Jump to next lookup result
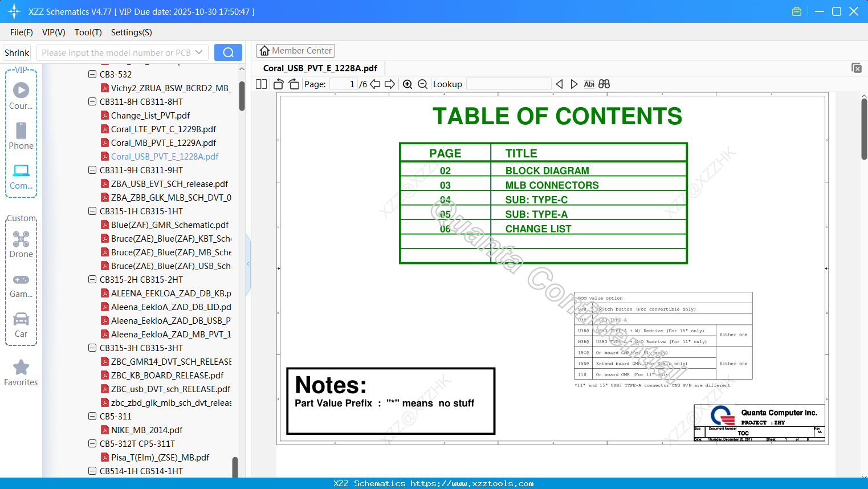The image size is (868, 489). pos(574,84)
